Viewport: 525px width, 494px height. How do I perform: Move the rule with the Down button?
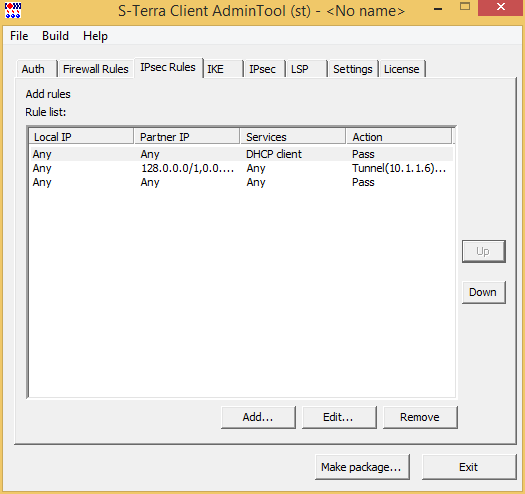coord(483,292)
